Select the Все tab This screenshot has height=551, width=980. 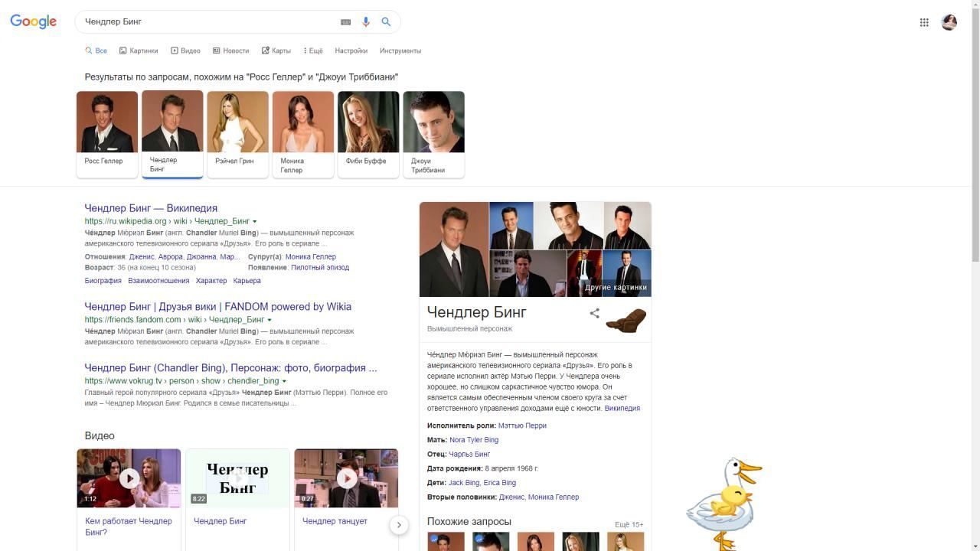coord(96,51)
